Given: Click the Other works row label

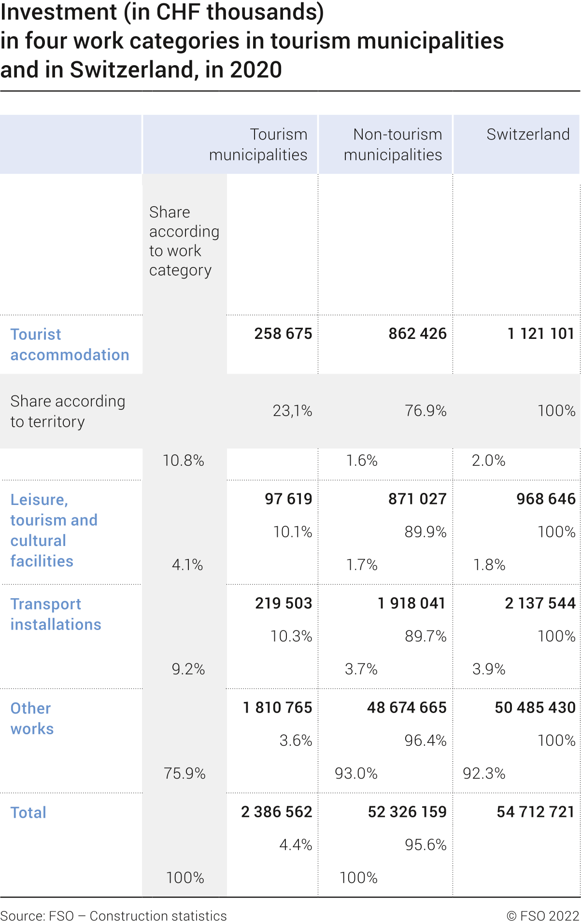Looking at the screenshot, I should (32, 718).
